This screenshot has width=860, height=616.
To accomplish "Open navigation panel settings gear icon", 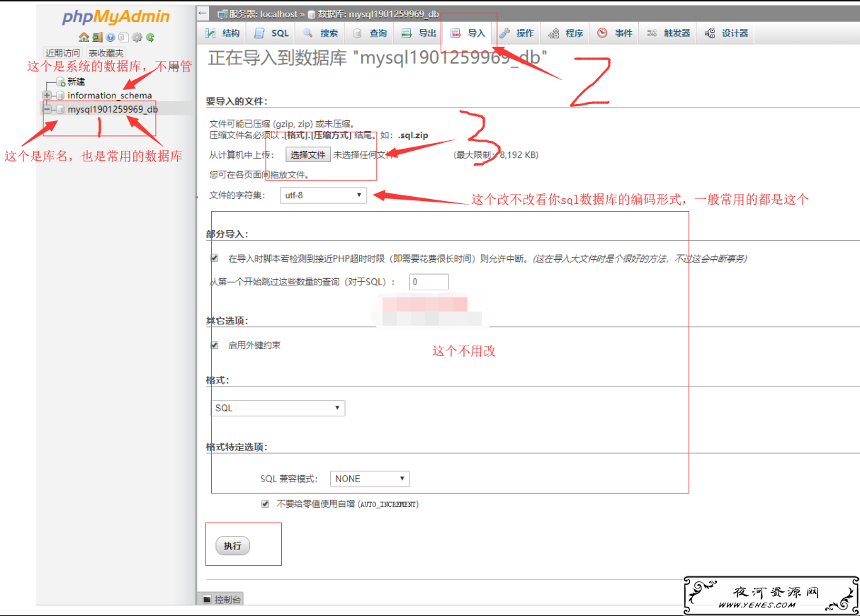I will (x=137, y=38).
